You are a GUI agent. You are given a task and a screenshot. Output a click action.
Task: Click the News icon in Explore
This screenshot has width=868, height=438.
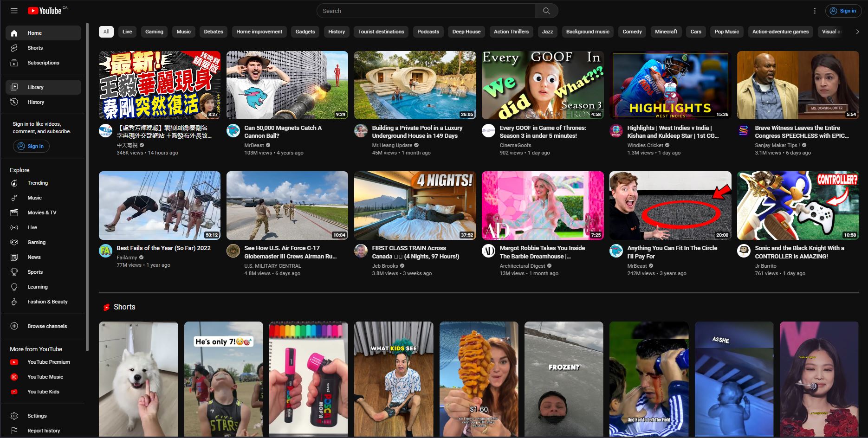point(14,257)
